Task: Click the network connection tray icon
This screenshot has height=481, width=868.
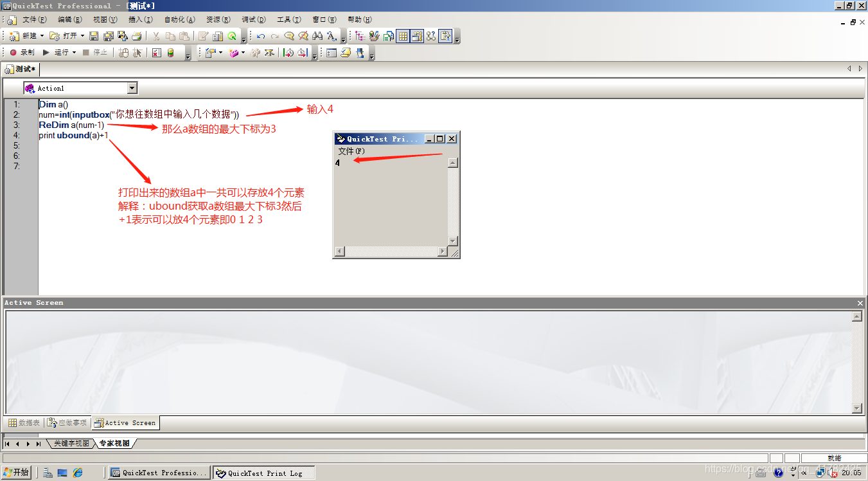Action: coord(820,473)
